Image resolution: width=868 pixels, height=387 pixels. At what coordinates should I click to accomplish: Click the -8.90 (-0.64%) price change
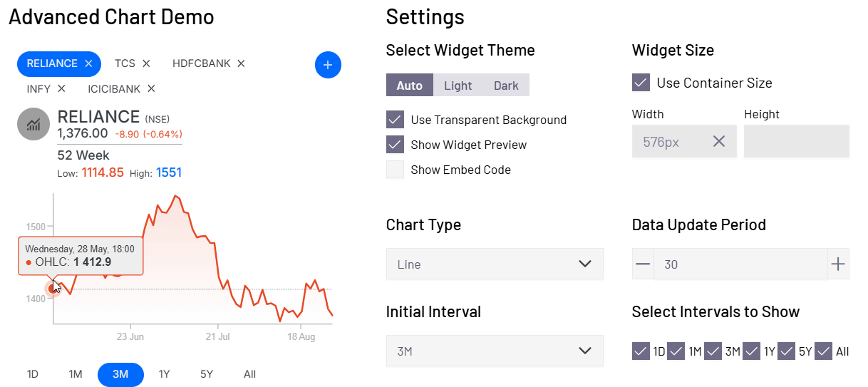click(148, 134)
